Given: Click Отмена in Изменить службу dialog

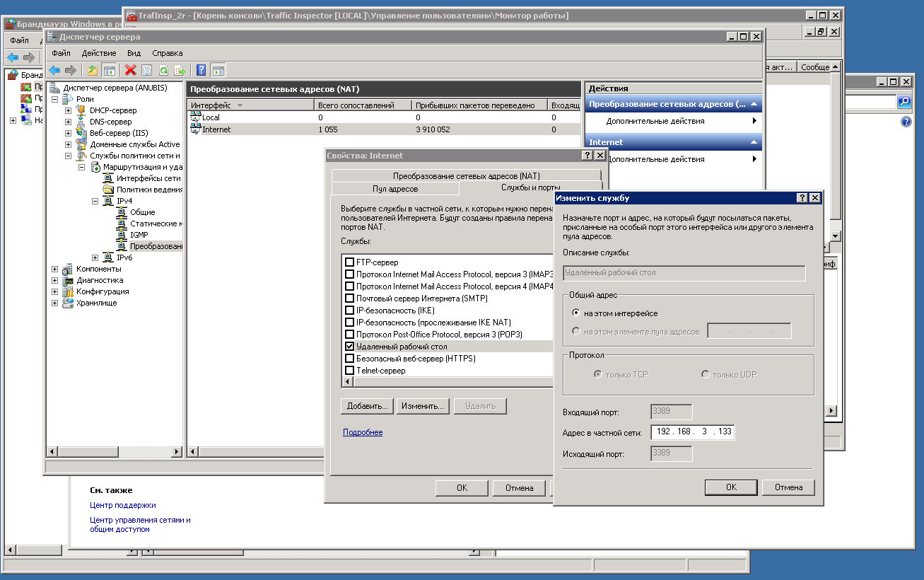Looking at the screenshot, I should point(788,487).
